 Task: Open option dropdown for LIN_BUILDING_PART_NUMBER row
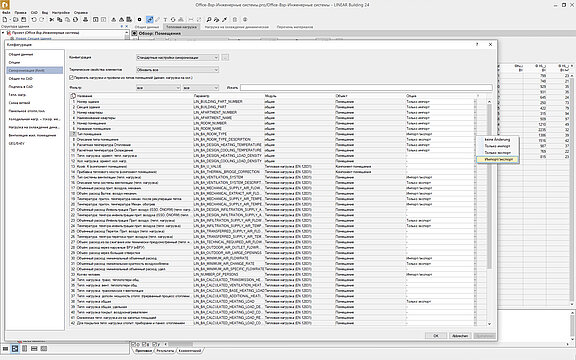pos(475,102)
